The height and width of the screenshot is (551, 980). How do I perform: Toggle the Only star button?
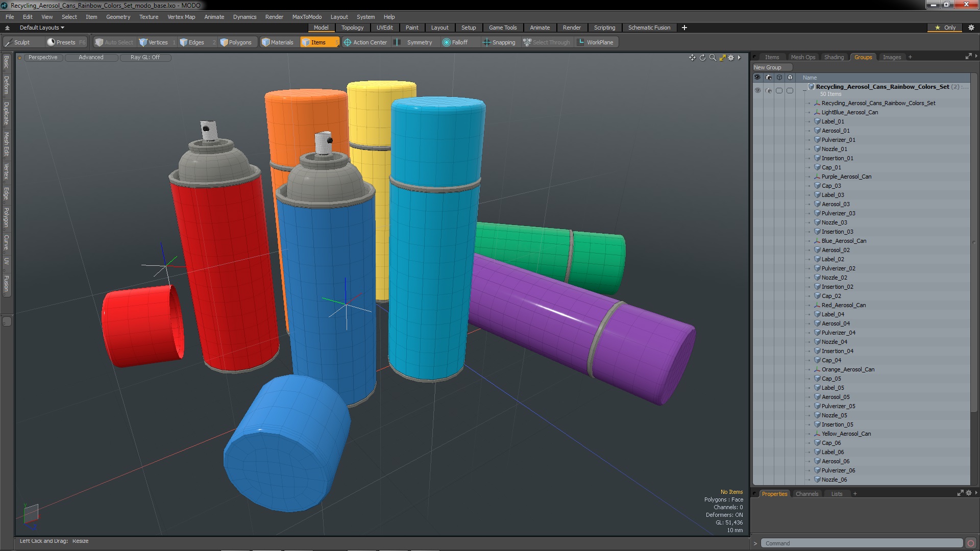pyautogui.click(x=945, y=28)
